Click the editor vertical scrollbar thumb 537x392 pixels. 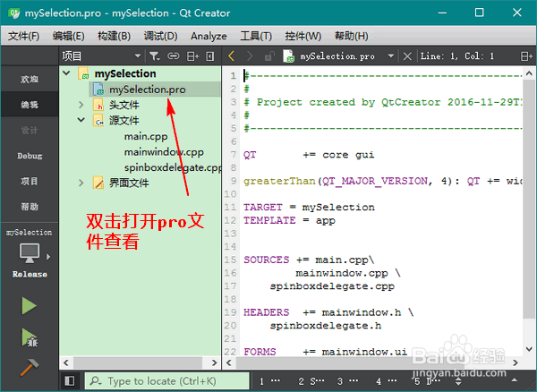[529, 199]
